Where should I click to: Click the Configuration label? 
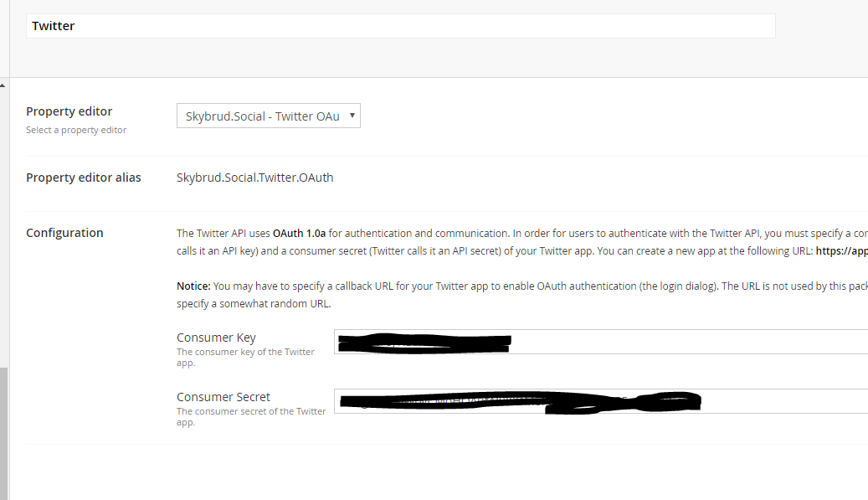(64, 233)
